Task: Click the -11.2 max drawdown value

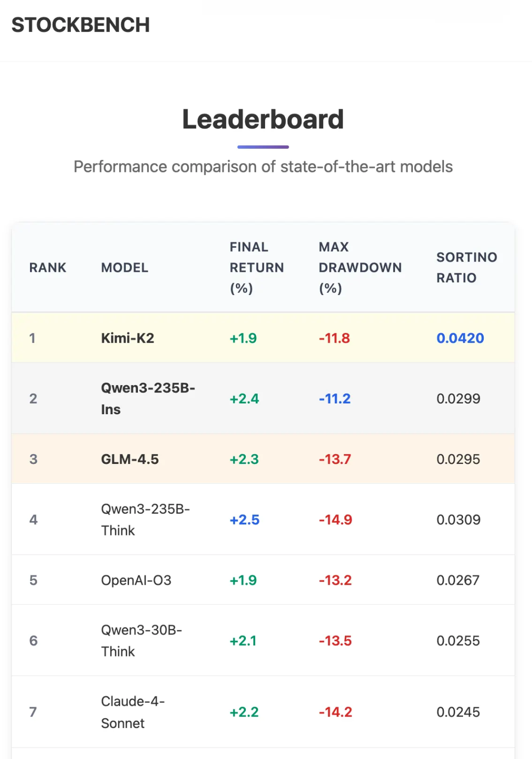Action: pyautogui.click(x=335, y=398)
